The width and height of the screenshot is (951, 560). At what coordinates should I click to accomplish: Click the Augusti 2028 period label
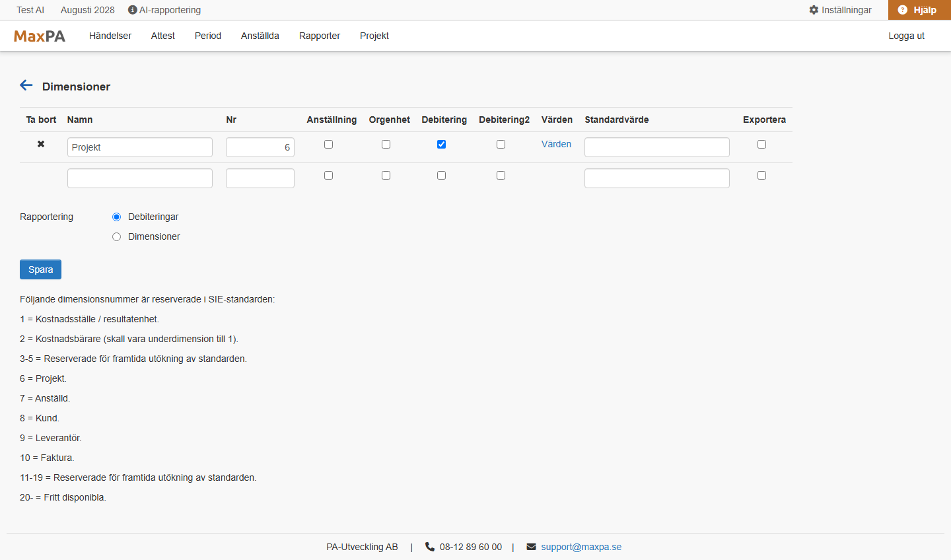tap(88, 10)
